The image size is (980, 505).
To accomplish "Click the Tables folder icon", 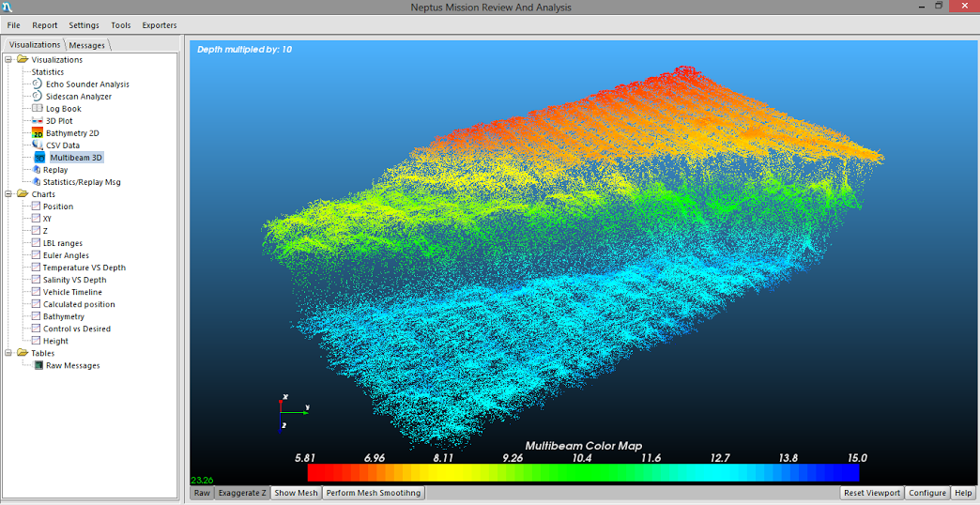I will 23,353.
